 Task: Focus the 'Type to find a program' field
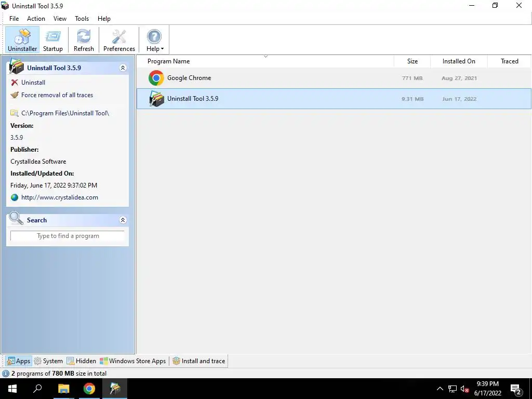[x=68, y=236]
